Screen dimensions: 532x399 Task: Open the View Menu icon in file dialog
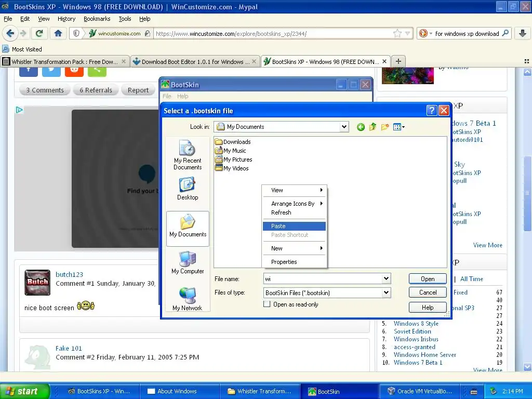[x=398, y=127]
